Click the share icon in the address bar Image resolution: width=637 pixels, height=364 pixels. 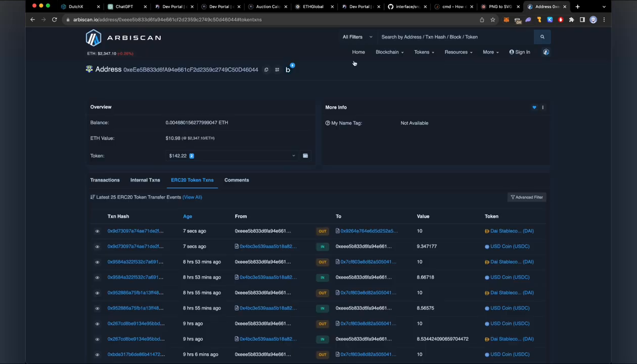pos(482,20)
